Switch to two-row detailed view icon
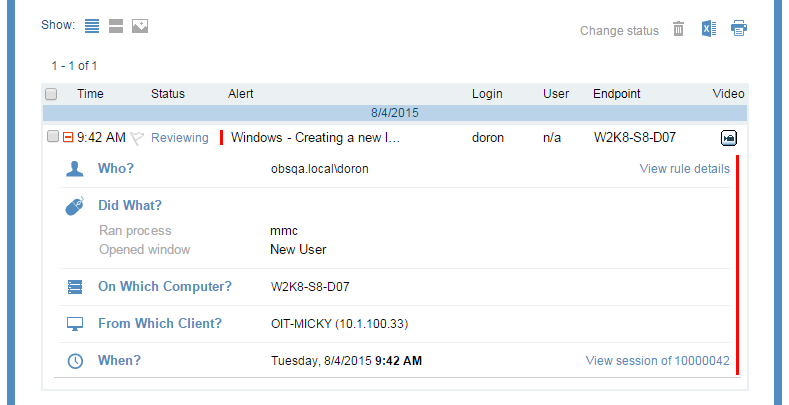The height and width of the screenshot is (405, 789). [116, 26]
